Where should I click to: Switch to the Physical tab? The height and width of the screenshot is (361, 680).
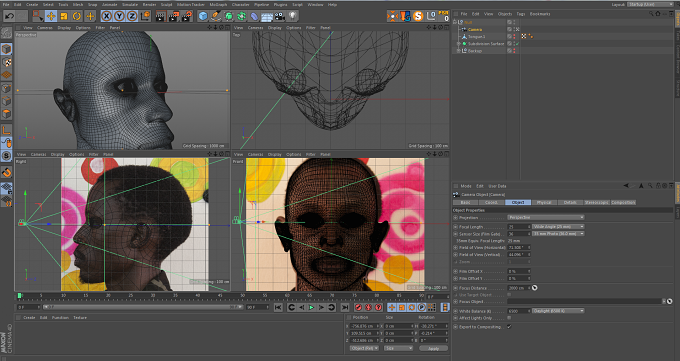pyautogui.click(x=544, y=202)
